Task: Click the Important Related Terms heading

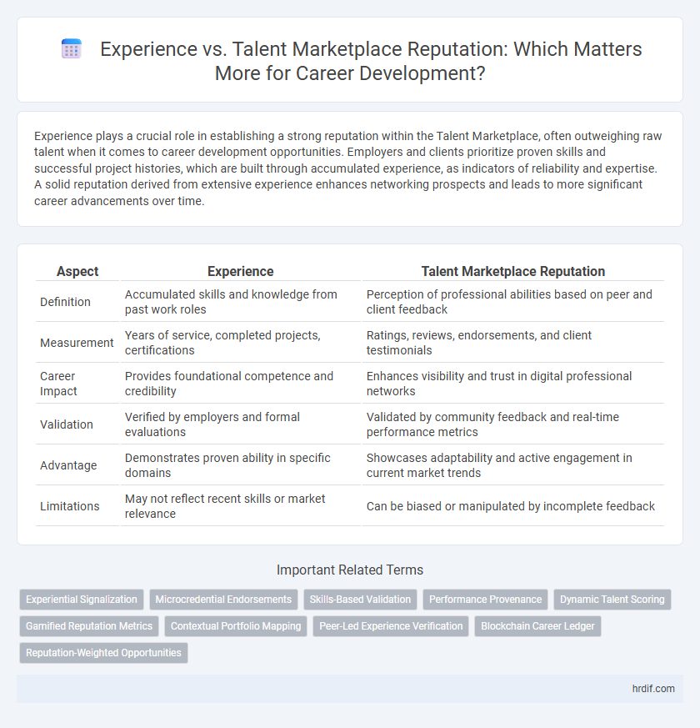Action: coord(350,570)
